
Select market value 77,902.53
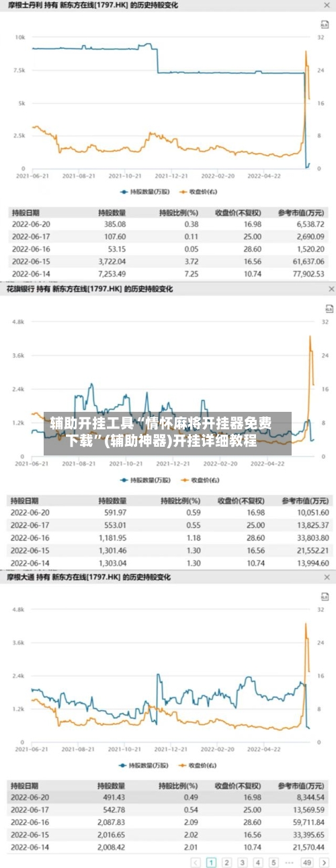(x=308, y=274)
